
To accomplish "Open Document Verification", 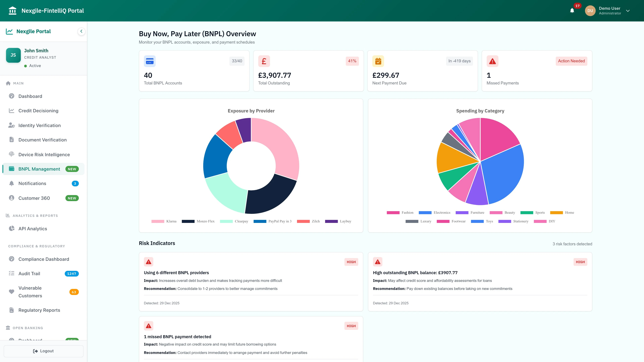I will pyautogui.click(x=42, y=140).
